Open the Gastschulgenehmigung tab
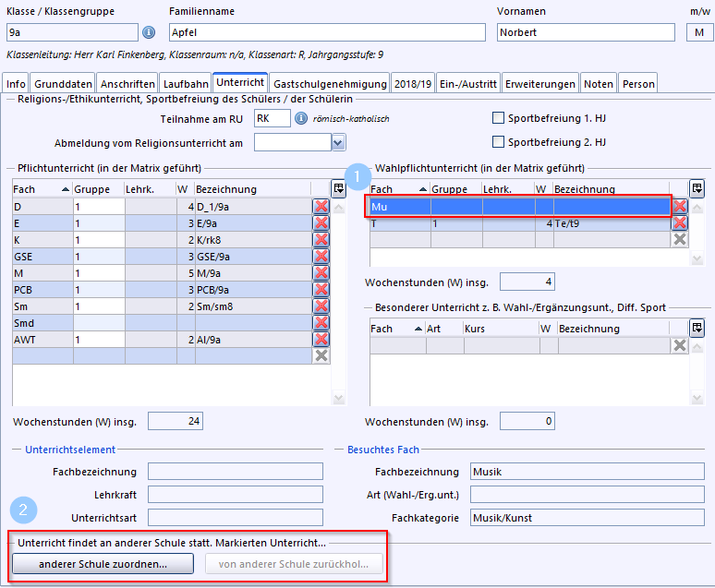 point(330,83)
